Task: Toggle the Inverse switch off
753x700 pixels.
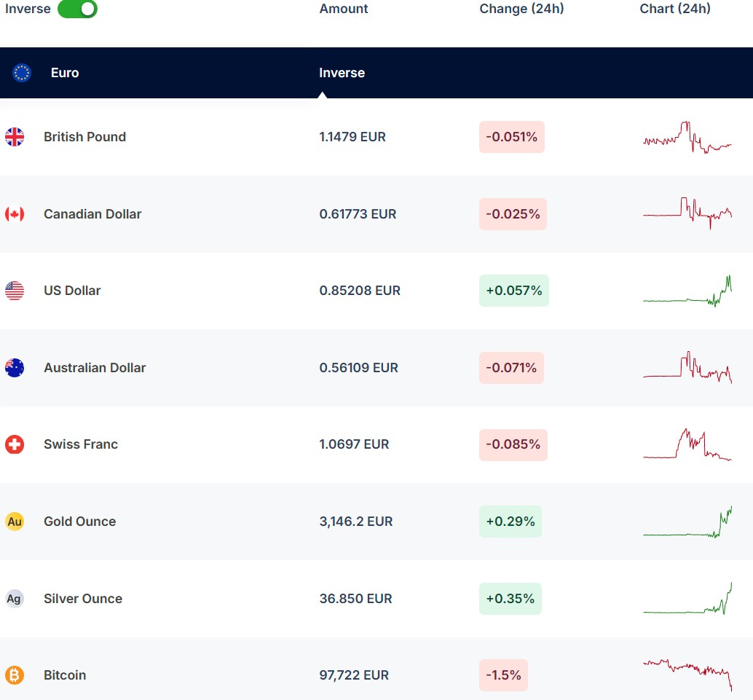Action: click(77, 9)
